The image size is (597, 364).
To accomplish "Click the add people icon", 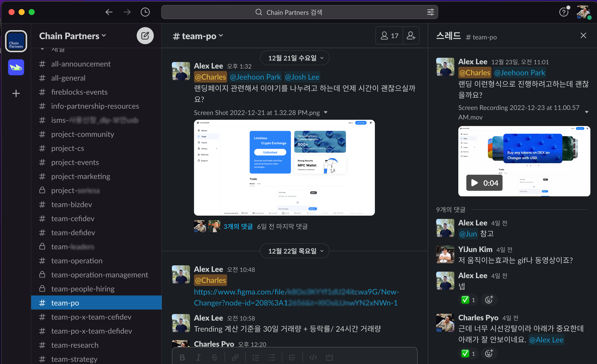I will point(411,36).
